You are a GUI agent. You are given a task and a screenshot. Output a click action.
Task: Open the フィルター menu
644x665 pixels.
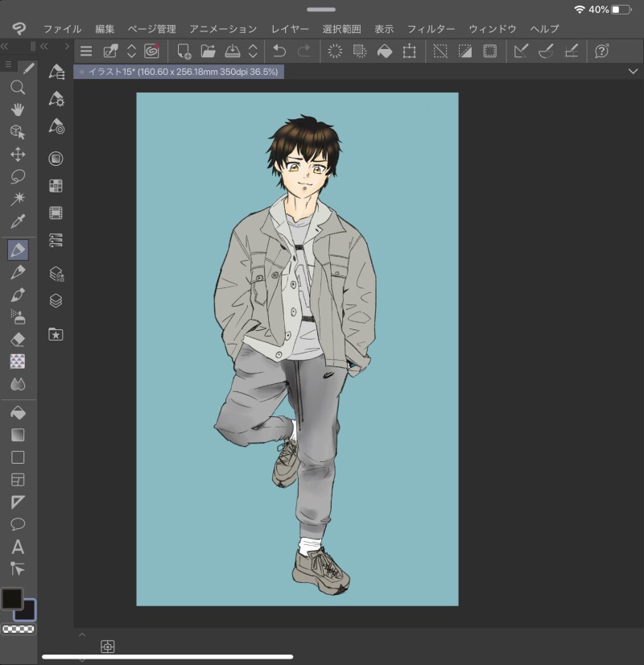pyautogui.click(x=431, y=29)
